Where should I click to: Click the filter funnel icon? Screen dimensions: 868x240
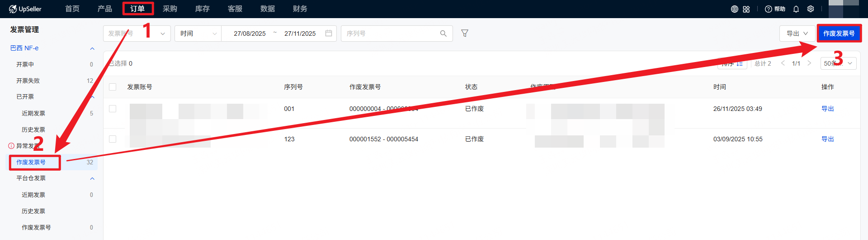tap(465, 34)
